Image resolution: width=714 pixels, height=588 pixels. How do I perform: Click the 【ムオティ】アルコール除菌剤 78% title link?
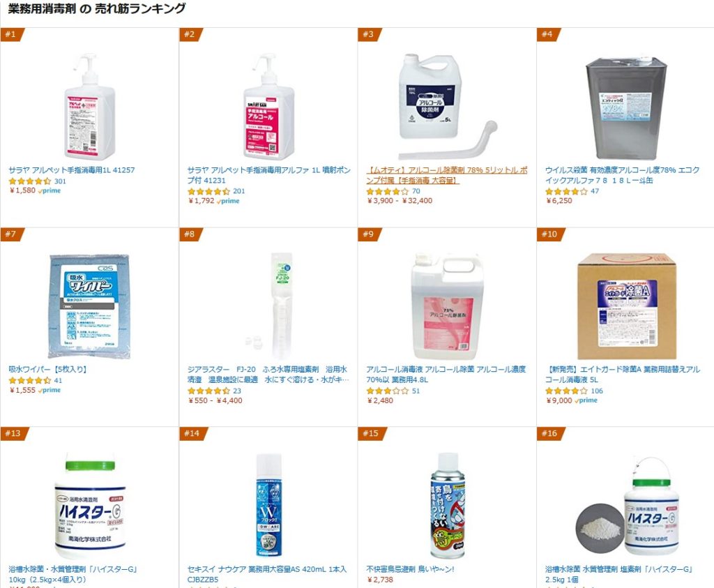click(447, 175)
